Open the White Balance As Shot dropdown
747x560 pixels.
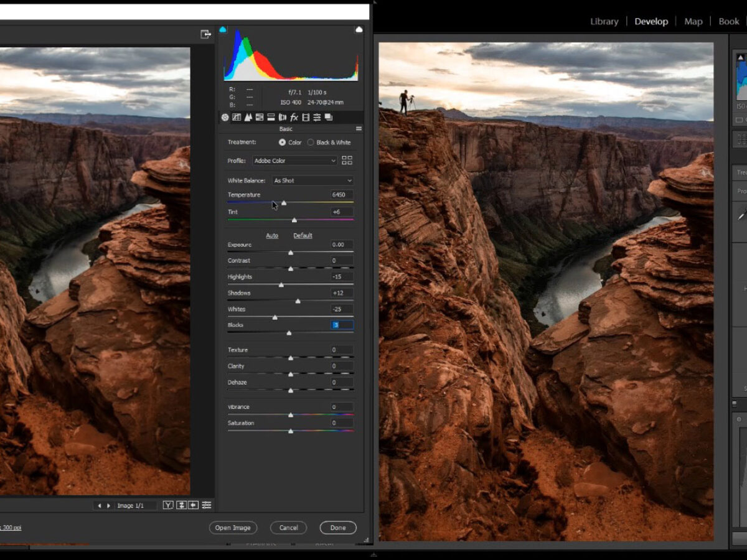click(x=312, y=180)
